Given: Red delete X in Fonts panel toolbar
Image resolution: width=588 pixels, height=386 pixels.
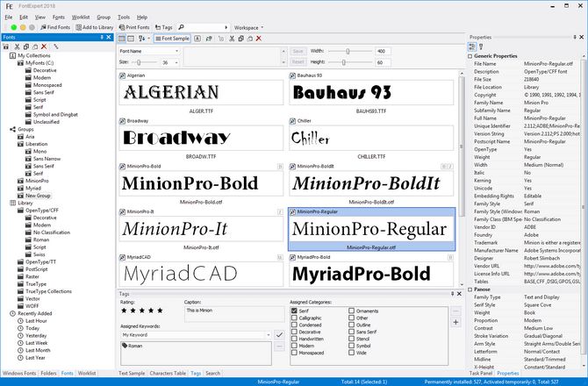Looking at the screenshot, I should click(44, 46).
